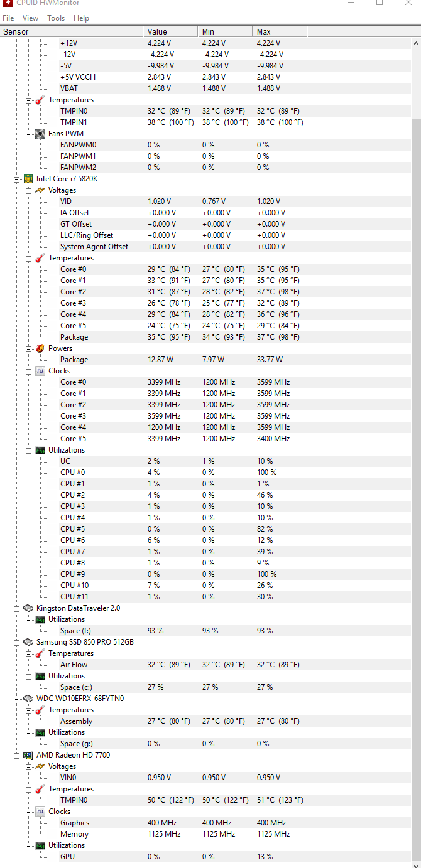Click the Fans PWM fan icon
This screenshot has height=868, width=421.
[x=40, y=134]
